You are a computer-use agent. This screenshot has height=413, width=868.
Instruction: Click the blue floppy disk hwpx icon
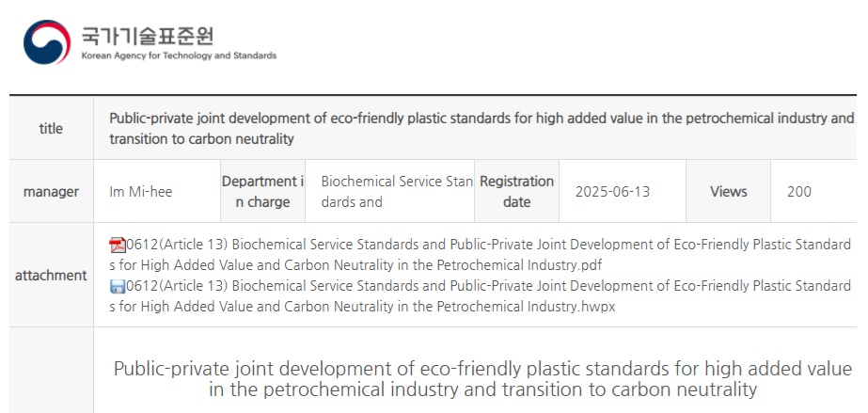click(118, 287)
